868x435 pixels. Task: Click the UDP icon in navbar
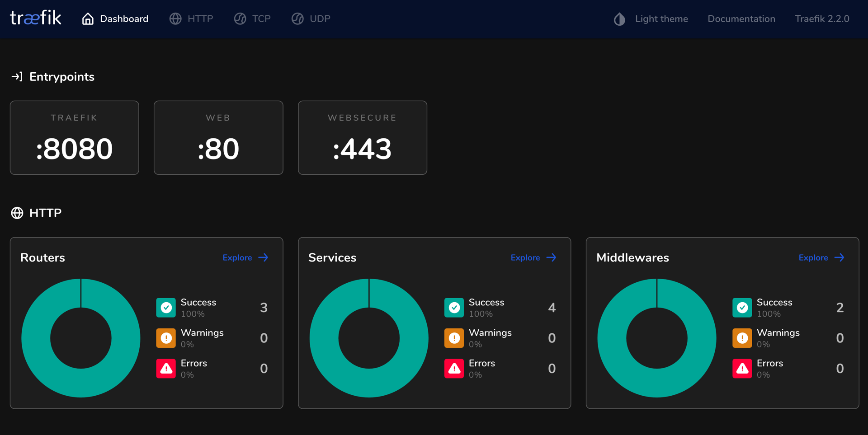[x=297, y=19]
